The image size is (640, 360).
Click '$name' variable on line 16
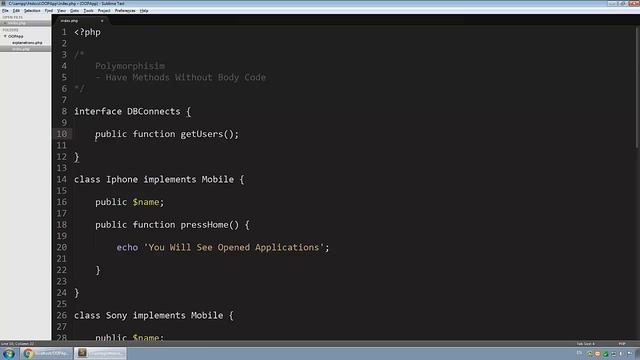click(x=146, y=202)
